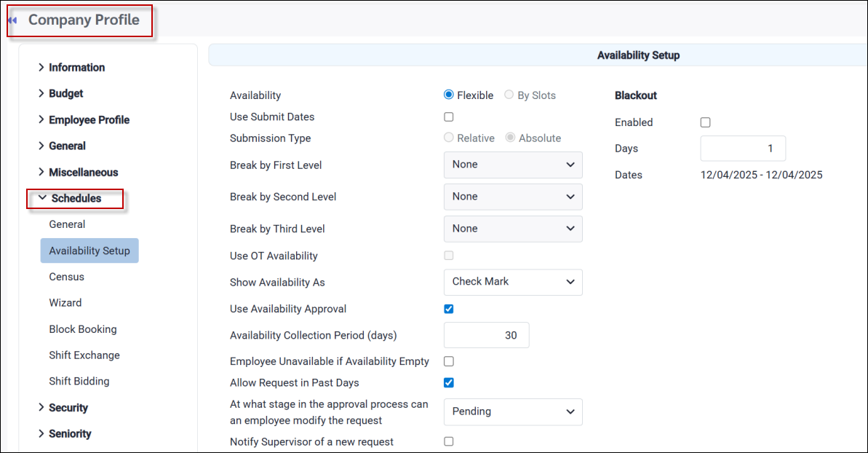Screen dimensions: 868x453
Task: Expand the Information section chevron
Action: [x=41, y=68]
